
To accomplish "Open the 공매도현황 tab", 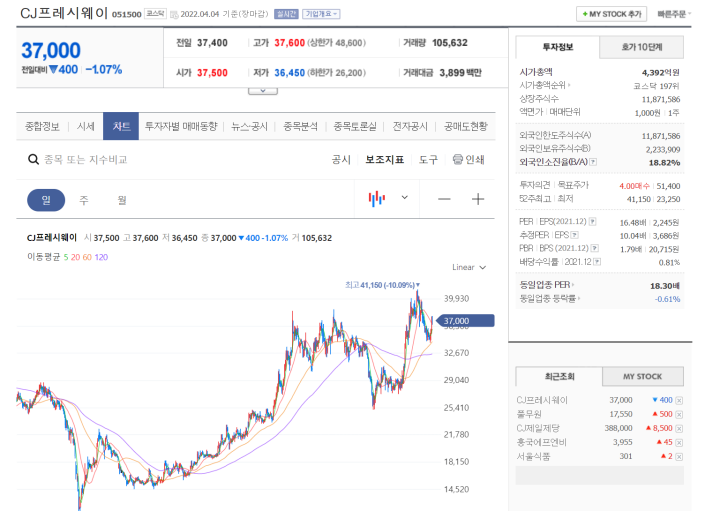I will (x=466, y=126).
